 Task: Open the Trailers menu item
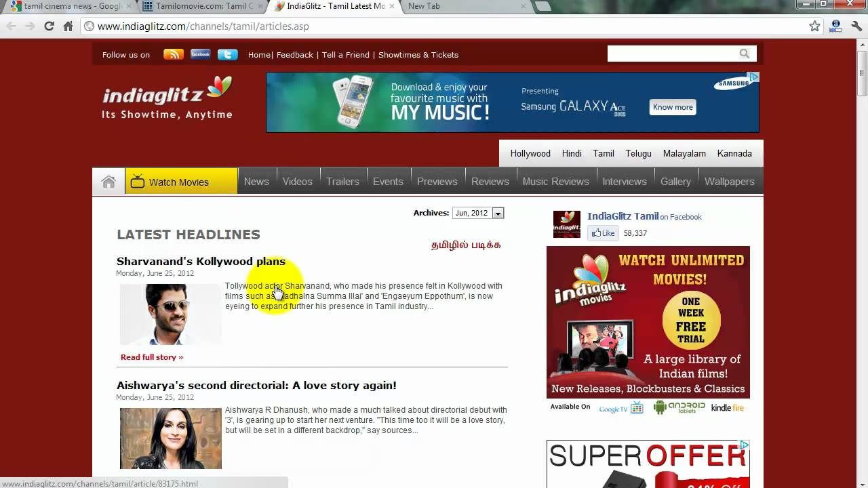[x=342, y=182]
